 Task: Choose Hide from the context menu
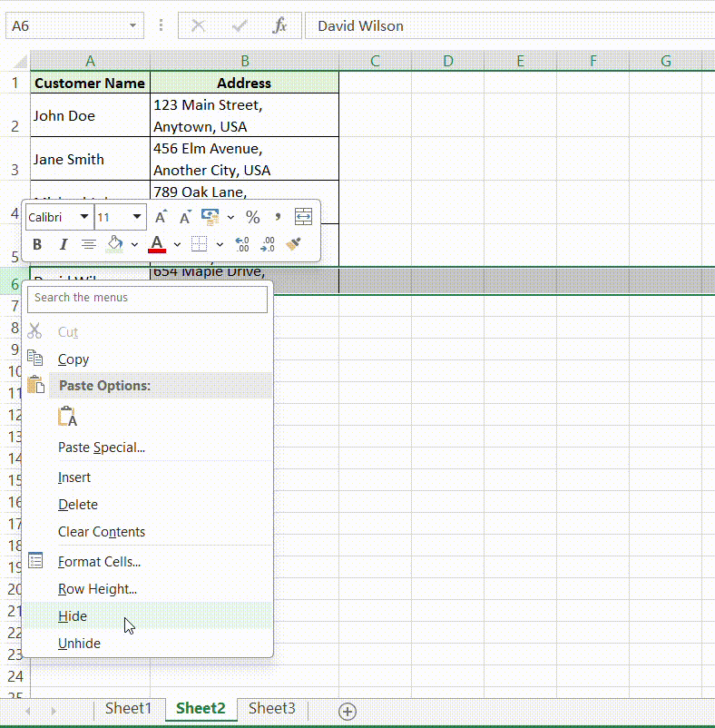coord(148,616)
